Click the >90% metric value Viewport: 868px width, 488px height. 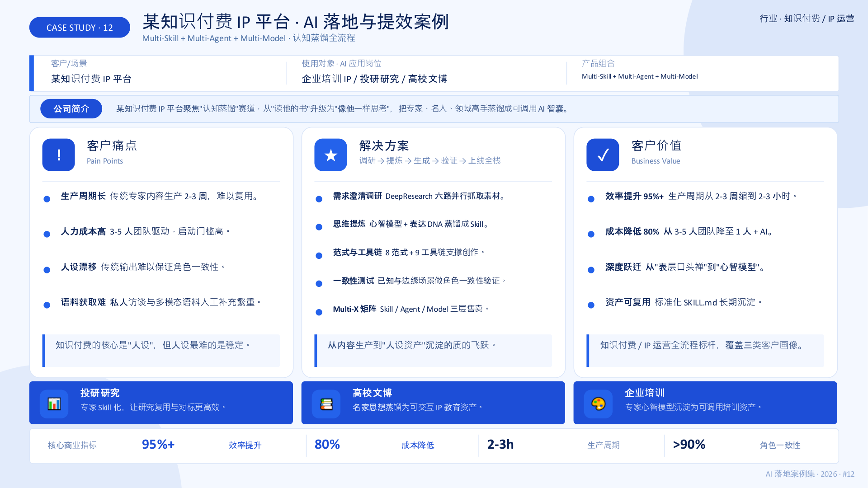click(x=689, y=445)
